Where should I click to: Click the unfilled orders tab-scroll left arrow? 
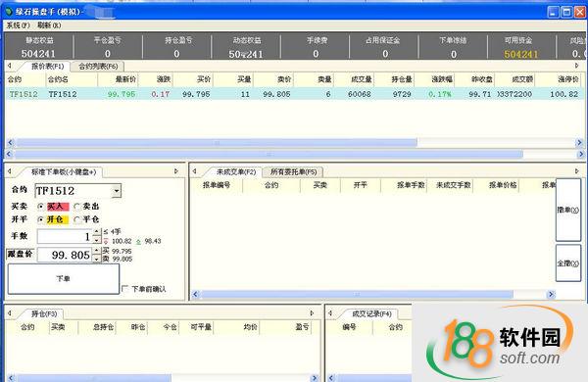coord(195,171)
